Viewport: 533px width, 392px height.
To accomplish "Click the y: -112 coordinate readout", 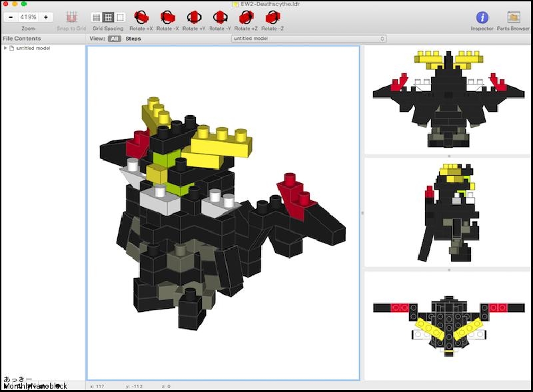I will point(135,386).
